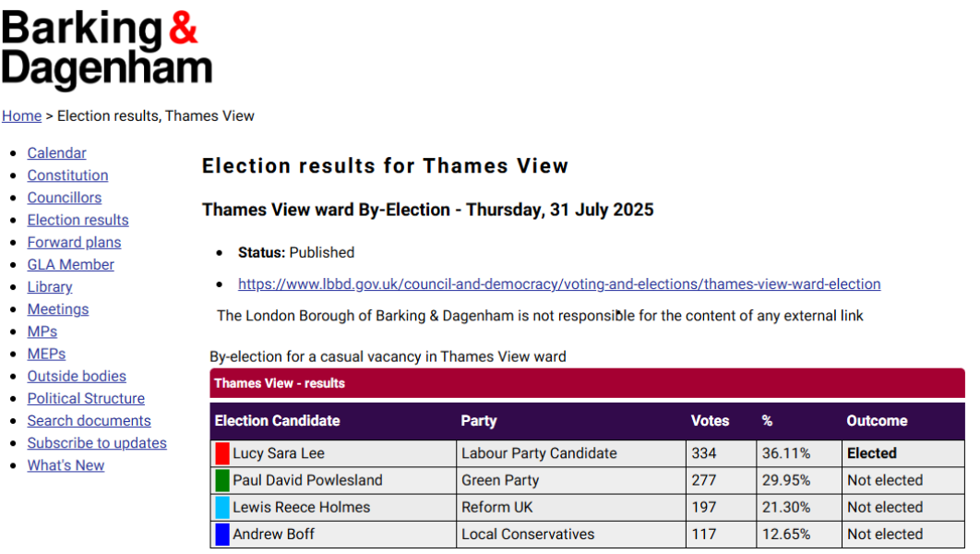Select the green swatch beside Paul David Powlesland

coord(221,480)
